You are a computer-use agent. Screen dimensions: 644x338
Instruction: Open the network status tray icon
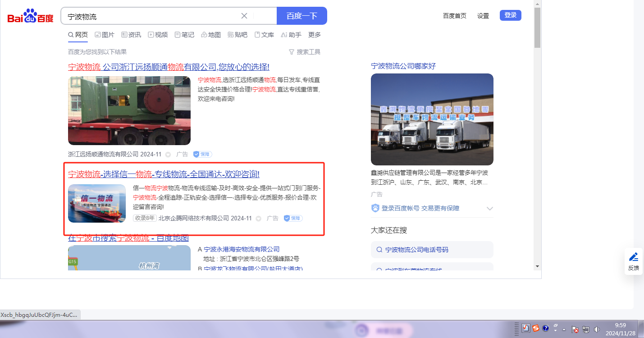(x=586, y=329)
